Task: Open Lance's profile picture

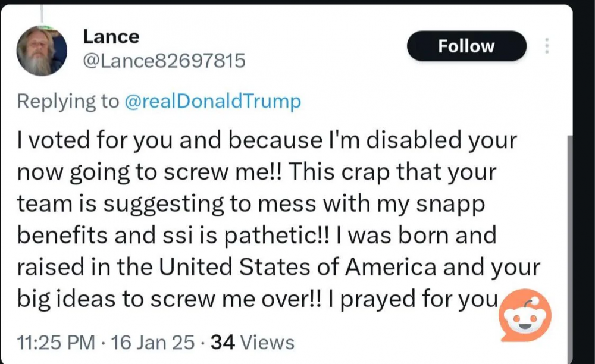Action: tap(42, 51)
